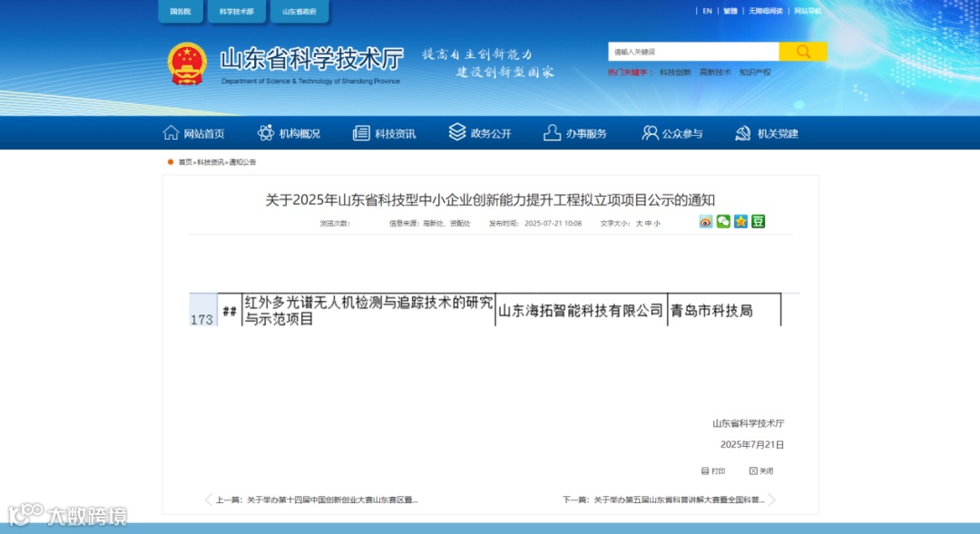Click cell 青岛市科技局
The height and width of the screenshot is (534, 980).
[724, 310]
